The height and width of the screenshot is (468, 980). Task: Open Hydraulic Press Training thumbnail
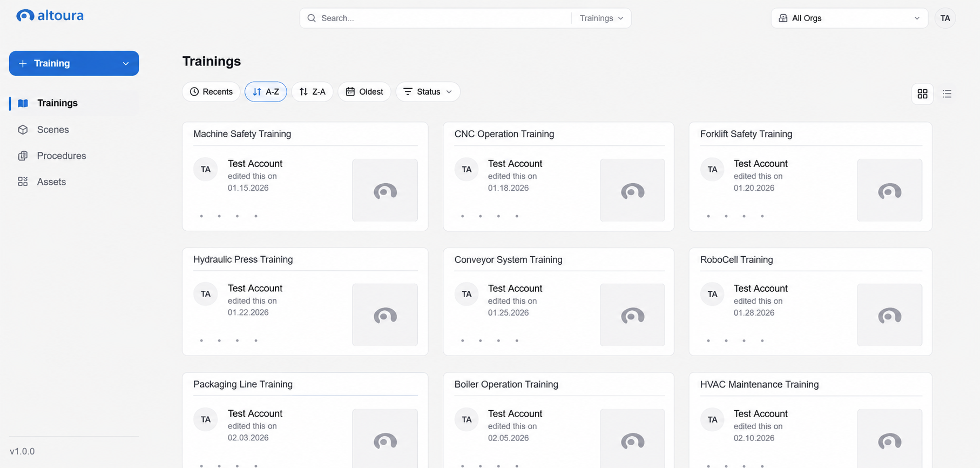[385, 315]
